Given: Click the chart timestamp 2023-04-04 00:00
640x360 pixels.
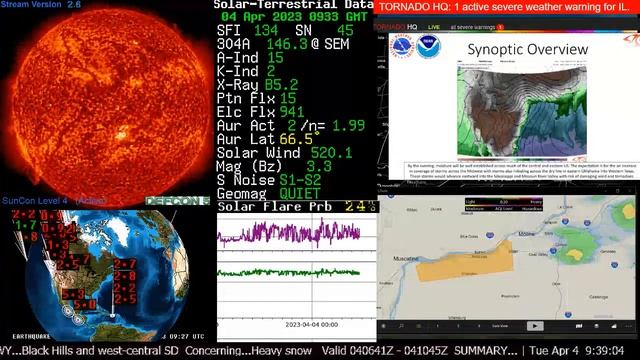Looking at the screenshot, I should 311,324.
